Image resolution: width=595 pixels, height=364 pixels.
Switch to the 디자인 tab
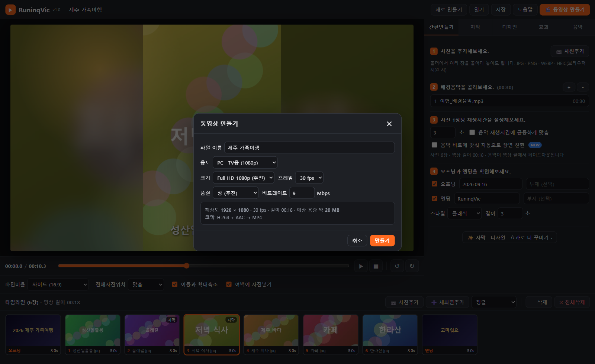tap(509, 27)
